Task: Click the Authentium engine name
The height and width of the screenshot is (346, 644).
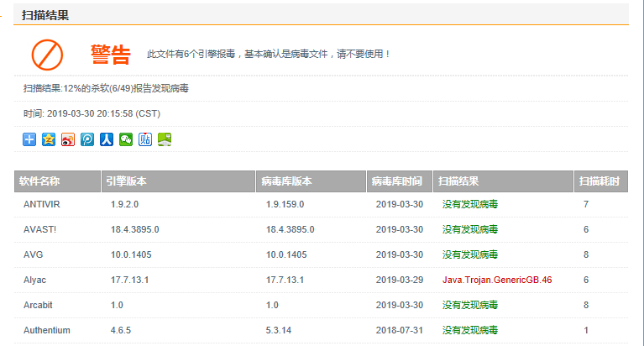Action: 47,330
